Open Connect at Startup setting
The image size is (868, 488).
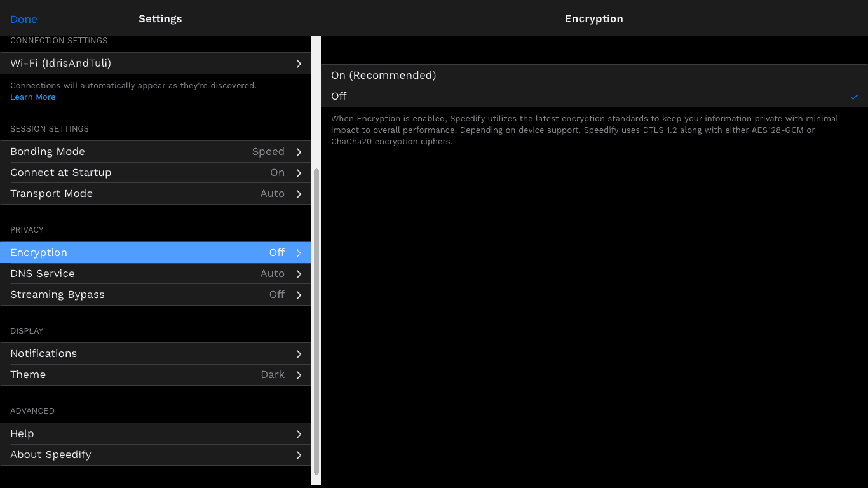(156, 173)
